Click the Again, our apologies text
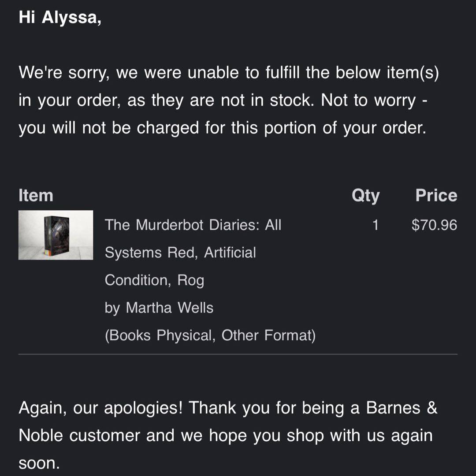 (100, 408)
